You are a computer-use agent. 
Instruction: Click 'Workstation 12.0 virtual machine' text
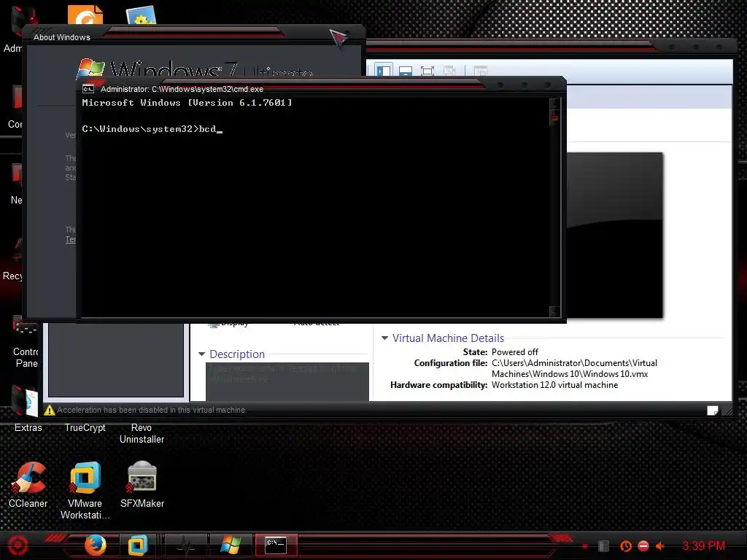[x=554, y=385]
